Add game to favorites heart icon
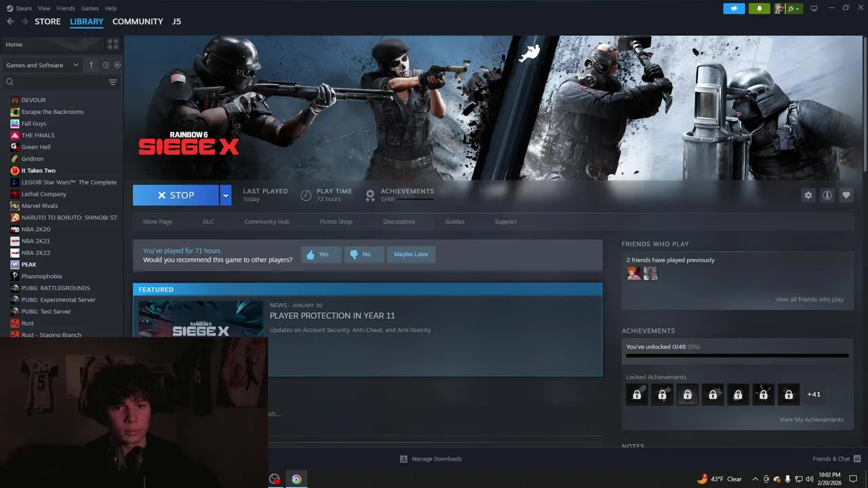 pyautogui.click(x=846, y=195)
